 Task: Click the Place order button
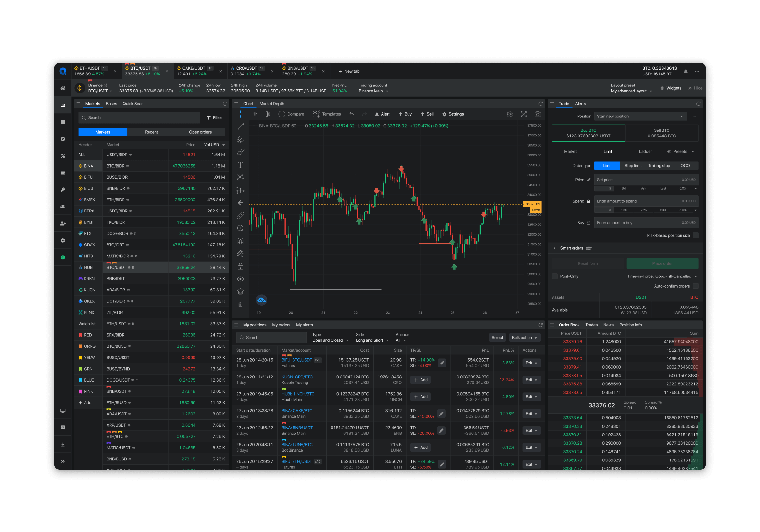[662, 264]
